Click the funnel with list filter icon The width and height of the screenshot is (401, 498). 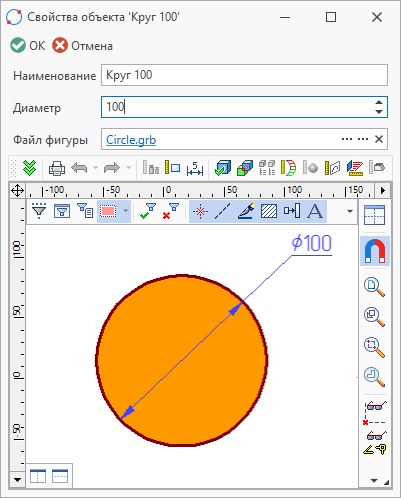point(85,211)
